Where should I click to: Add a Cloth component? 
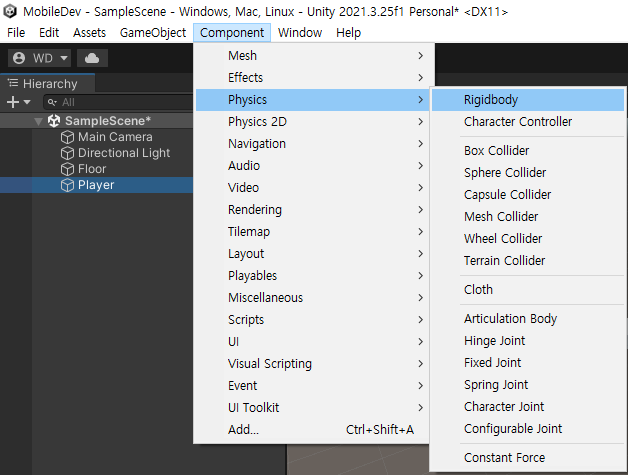coord(528,290)
